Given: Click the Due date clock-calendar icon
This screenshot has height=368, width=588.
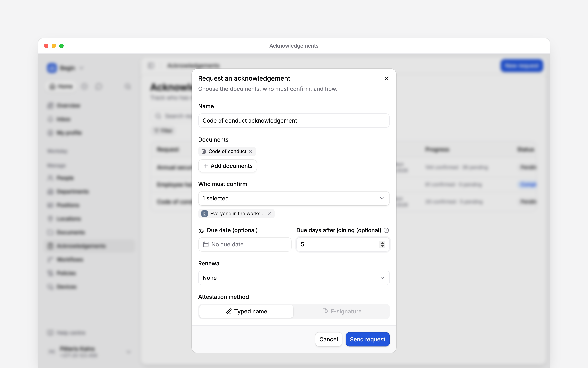Looking at the screenshot, I should click(201, 230).
